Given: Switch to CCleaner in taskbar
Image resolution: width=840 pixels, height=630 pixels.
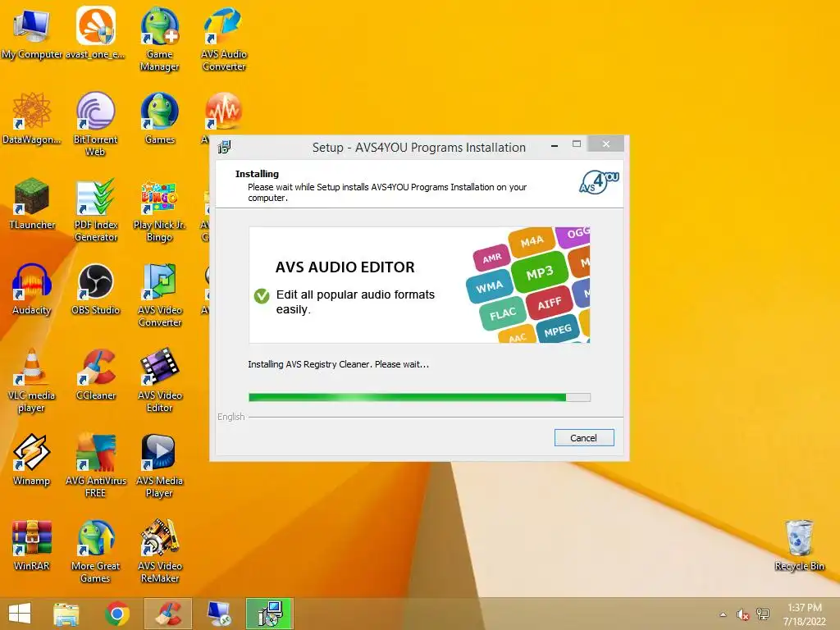Looking at the screenshot, I should tap(167, 614).
